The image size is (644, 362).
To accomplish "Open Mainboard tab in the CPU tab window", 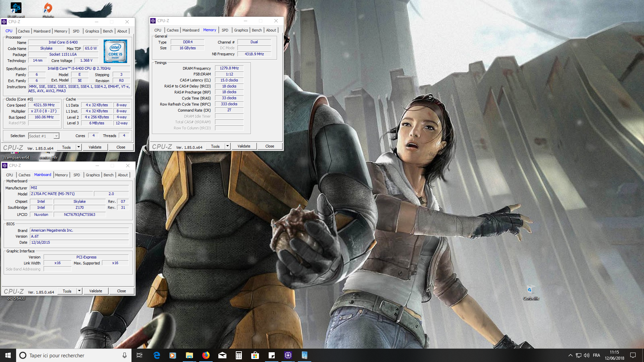I will tap(42, 31).
